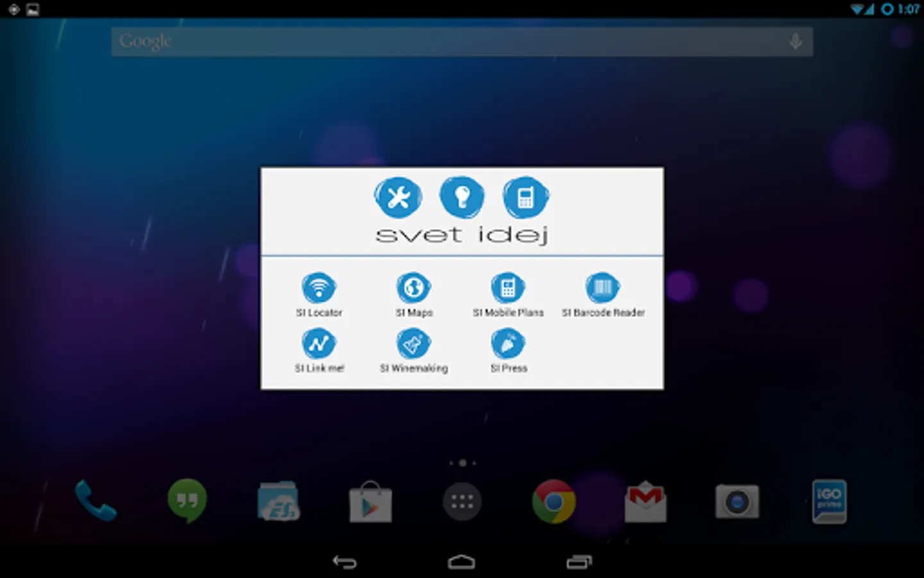Tap the light bulb icon above svet idej
This screenshot has width=924, height=578.
tap(462, 197)
